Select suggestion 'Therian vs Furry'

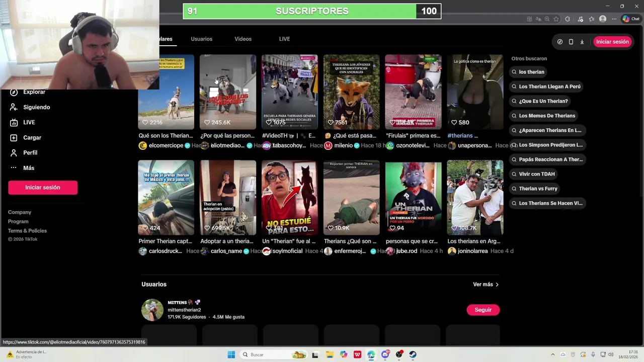point(535,189)
